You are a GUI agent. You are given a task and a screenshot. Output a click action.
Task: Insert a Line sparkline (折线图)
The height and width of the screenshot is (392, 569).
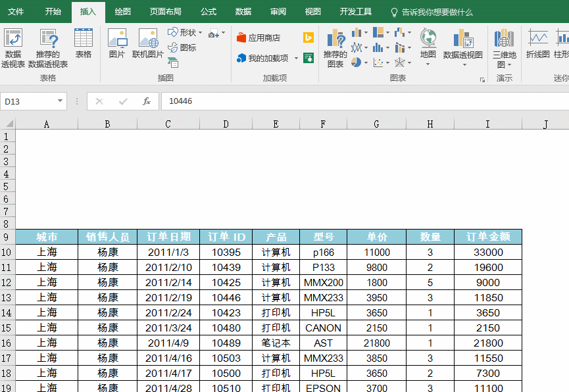pos(538,43)
